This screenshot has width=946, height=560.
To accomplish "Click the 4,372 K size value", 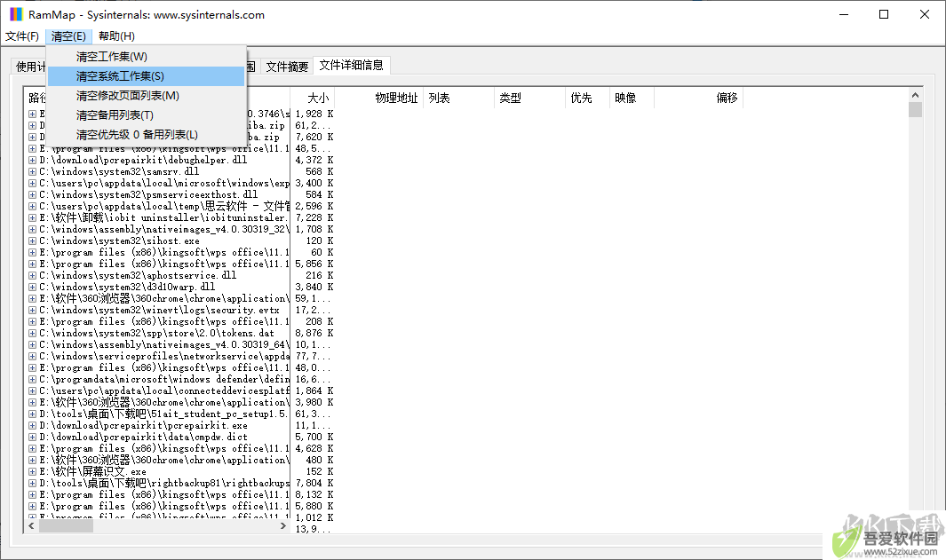I will pos(314,161).
